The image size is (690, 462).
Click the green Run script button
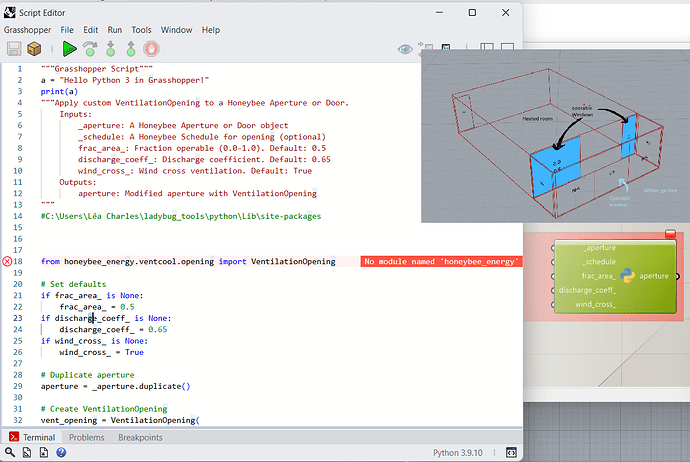click(x=69, y=48)
